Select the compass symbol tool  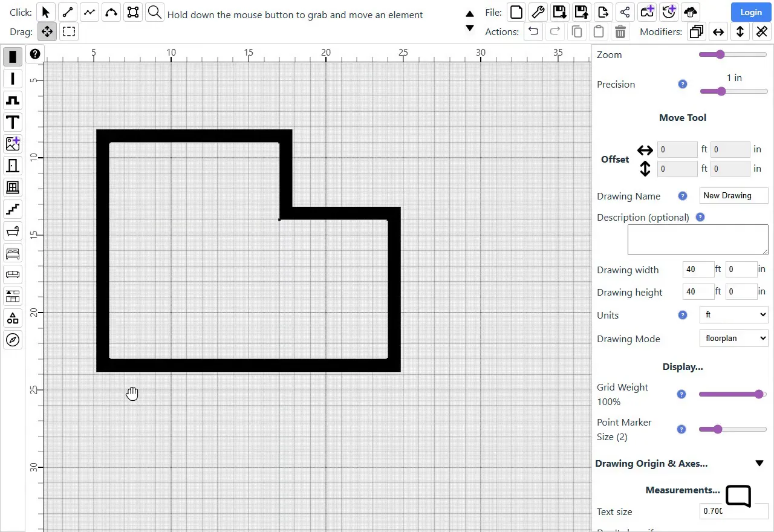(13, 340)
